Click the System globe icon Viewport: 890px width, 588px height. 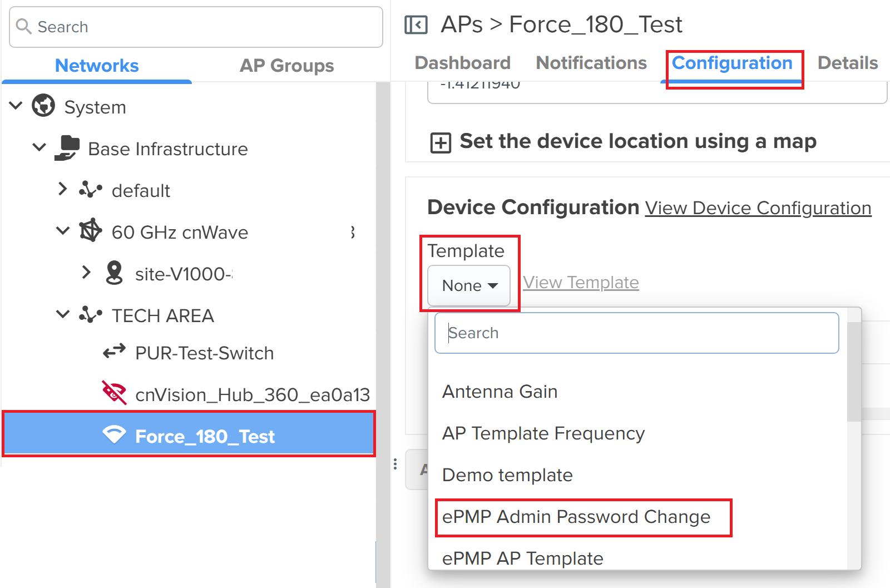tap(43, 106)
